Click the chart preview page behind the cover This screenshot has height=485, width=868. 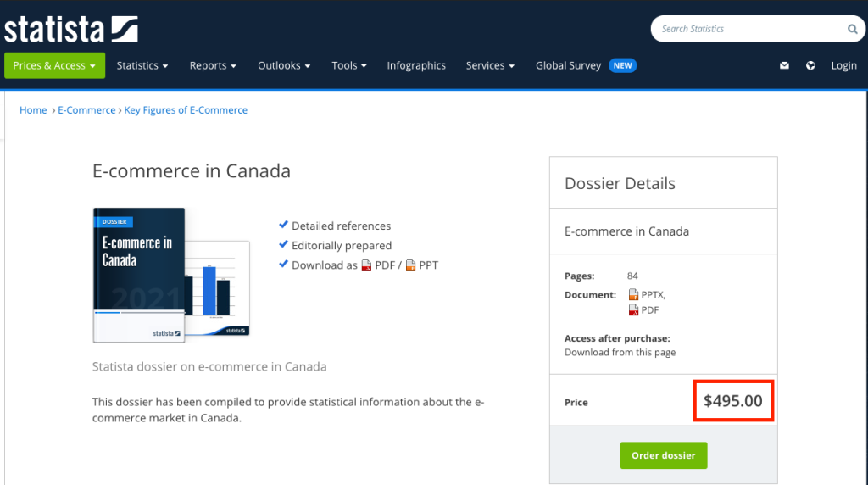(217, 288)
